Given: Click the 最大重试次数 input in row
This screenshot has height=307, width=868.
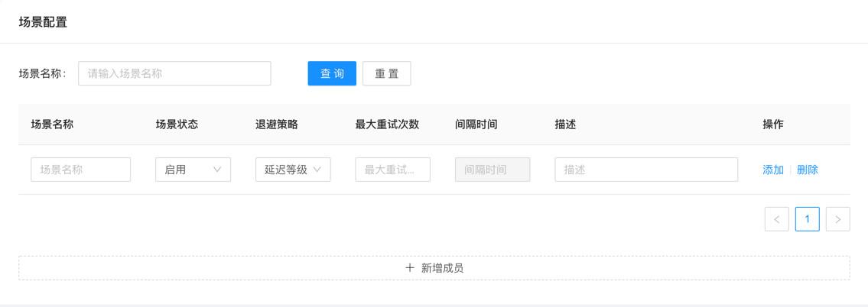Looking at the screenshot, I should click(392, 170).
